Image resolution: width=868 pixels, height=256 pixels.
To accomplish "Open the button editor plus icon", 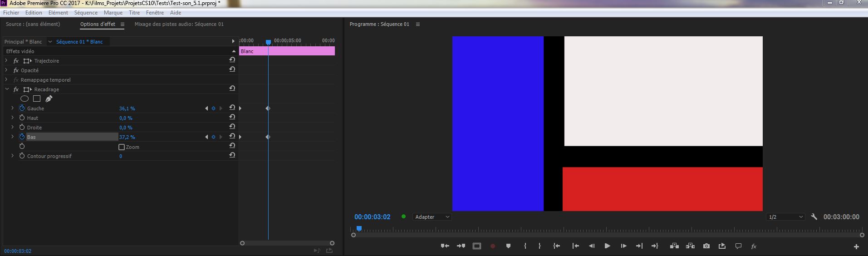I will [856, 246].
